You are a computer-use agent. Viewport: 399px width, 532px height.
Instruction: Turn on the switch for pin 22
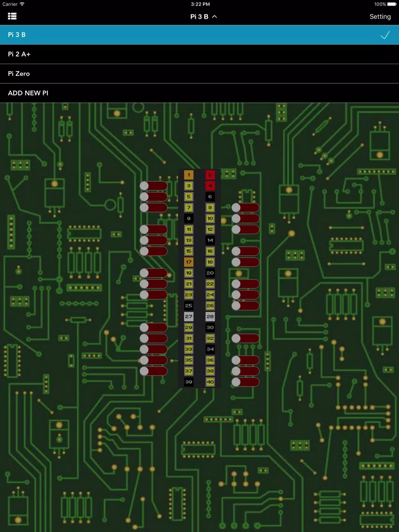245,284
